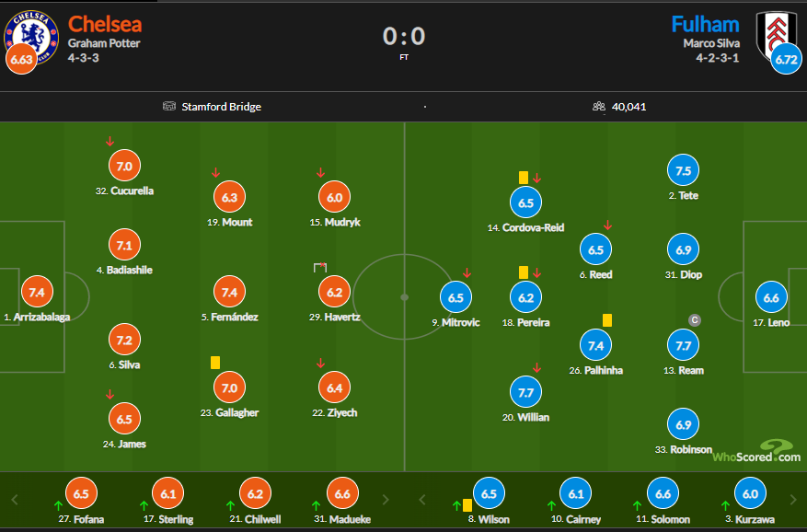Click Leno's 6.6 goalkeeper rating circle
807x532 pixels.
pyautogui.click(x=771, y=298)
